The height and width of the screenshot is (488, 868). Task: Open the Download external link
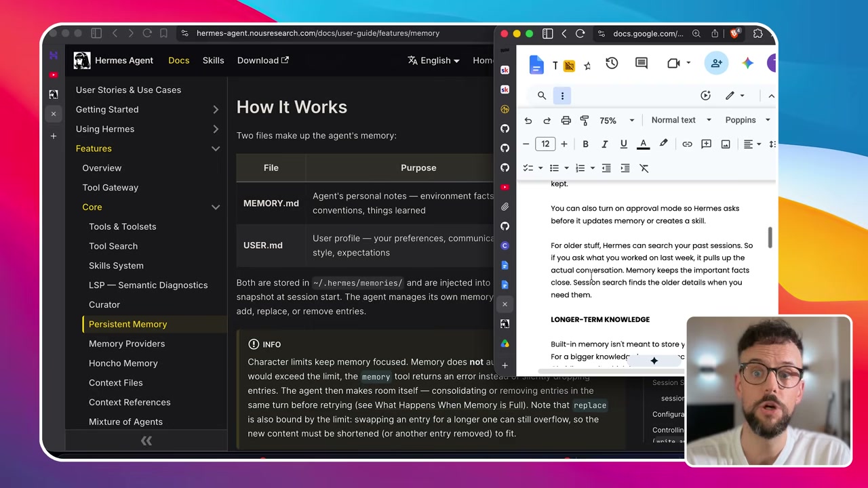(x=263, y=60)
